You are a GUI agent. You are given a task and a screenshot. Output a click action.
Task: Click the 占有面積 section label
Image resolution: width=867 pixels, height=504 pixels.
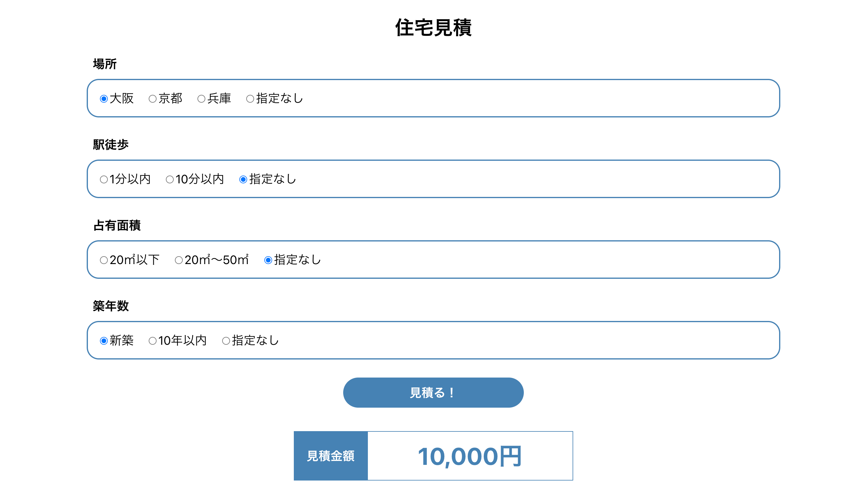pos(117,226)
